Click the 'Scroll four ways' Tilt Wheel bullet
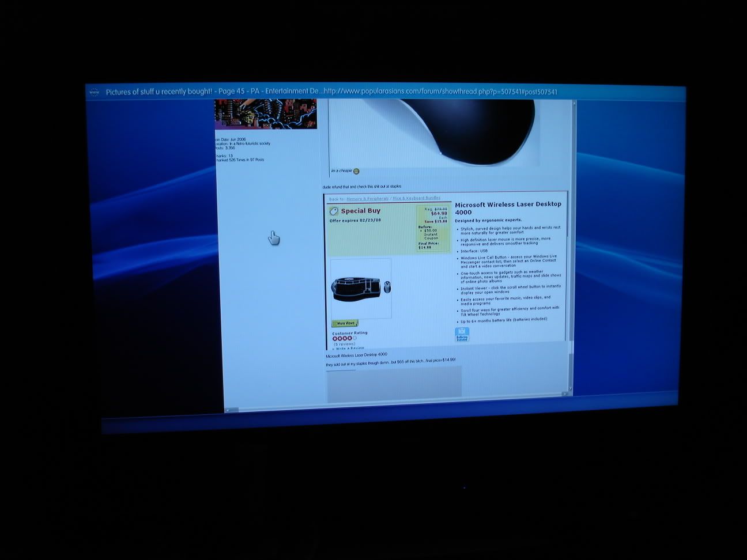The height and width of the screenshot is (560, 747). point(510,311)
